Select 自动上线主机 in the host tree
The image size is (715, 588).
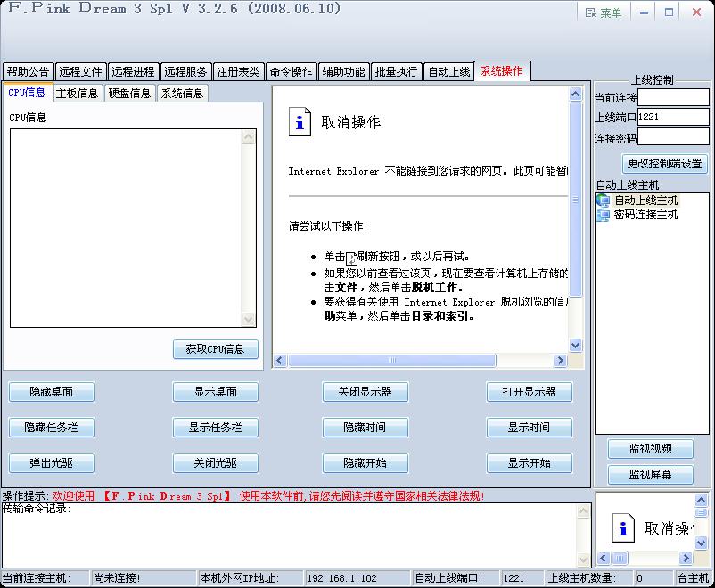coord(646,200)
